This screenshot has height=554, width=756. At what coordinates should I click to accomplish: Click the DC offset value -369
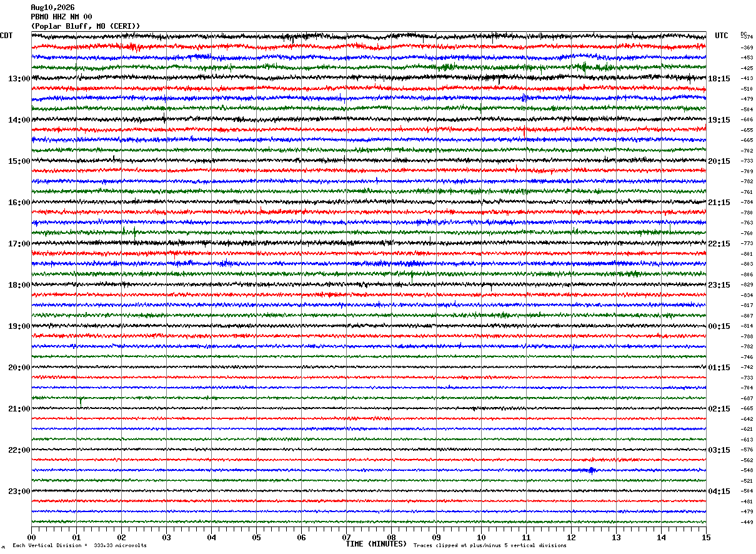(747, 48)
